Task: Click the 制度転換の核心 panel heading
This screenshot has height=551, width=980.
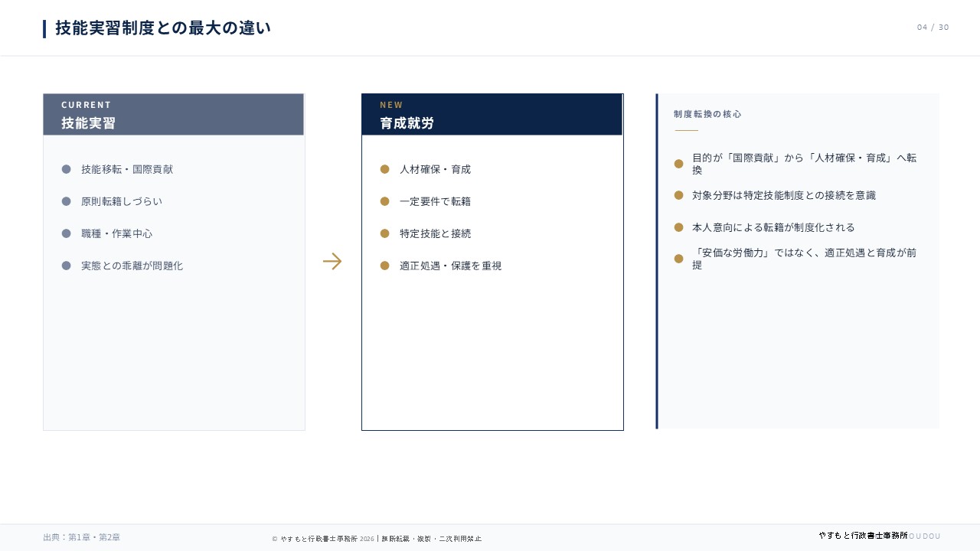Action: point(707,114)
